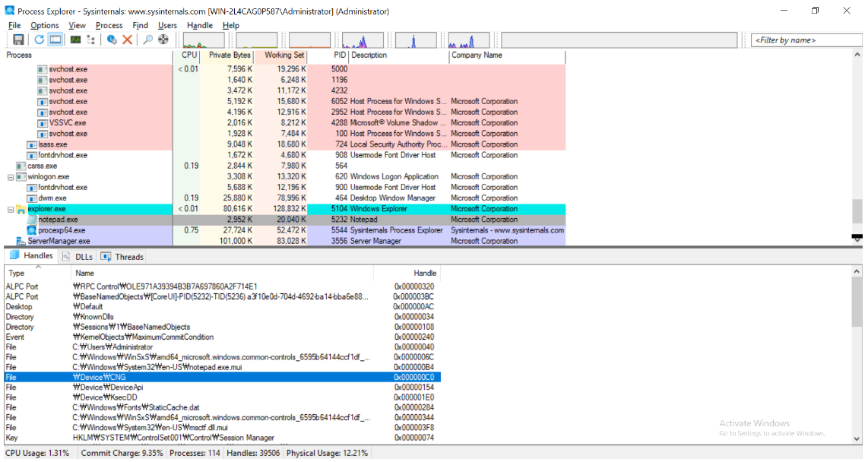Toggle the Show Lower Pane toolbar icon
Viewport: 868px width, 462px height.
(x=55, y=40)
